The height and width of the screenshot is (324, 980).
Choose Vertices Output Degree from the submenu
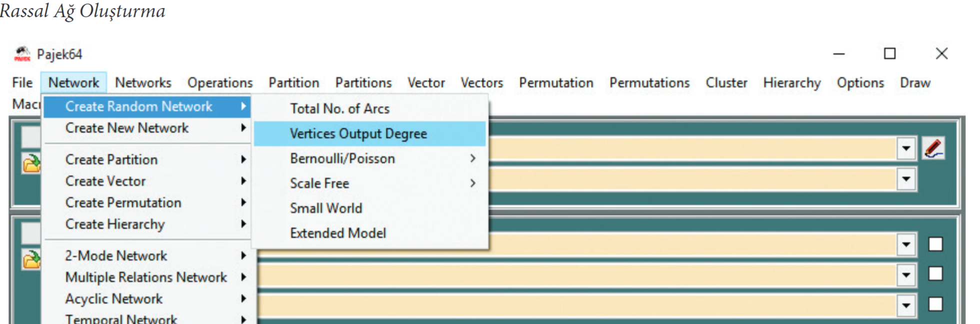[358, 134]
